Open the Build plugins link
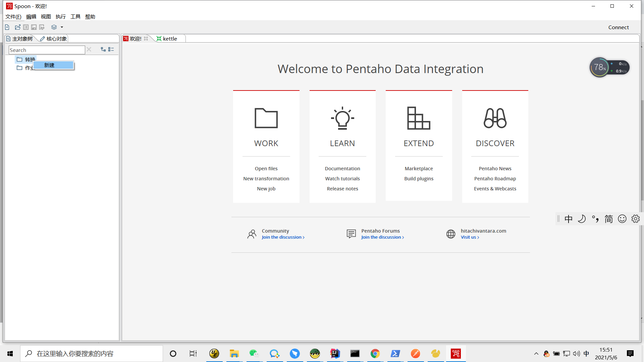Image resolution: width=644 pixels, height=362 pixels. click(419, 179)
